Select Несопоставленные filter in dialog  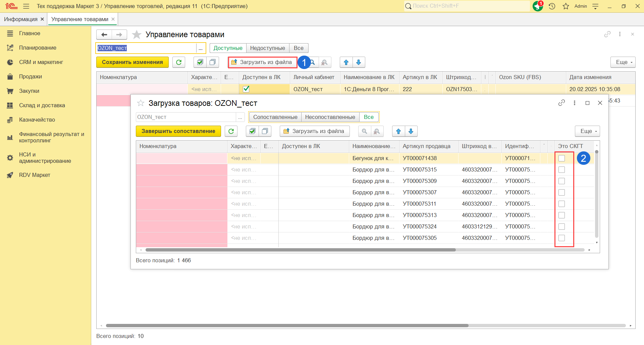(330, 117)
